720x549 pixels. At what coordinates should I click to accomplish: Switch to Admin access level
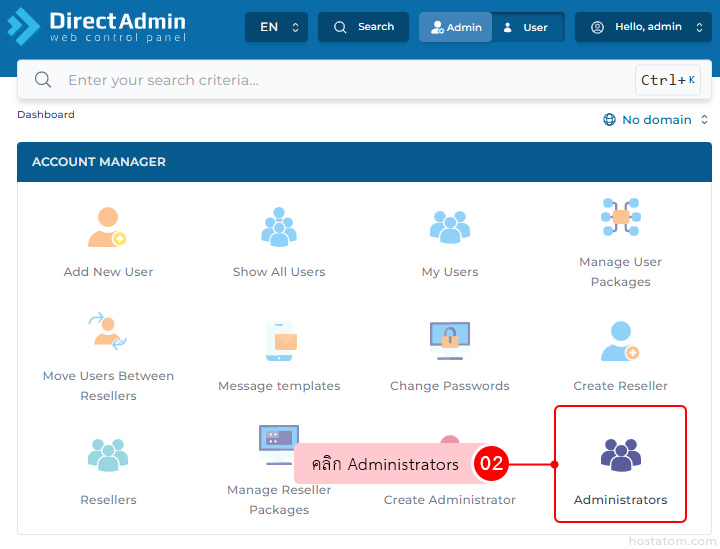pos(456,27)
